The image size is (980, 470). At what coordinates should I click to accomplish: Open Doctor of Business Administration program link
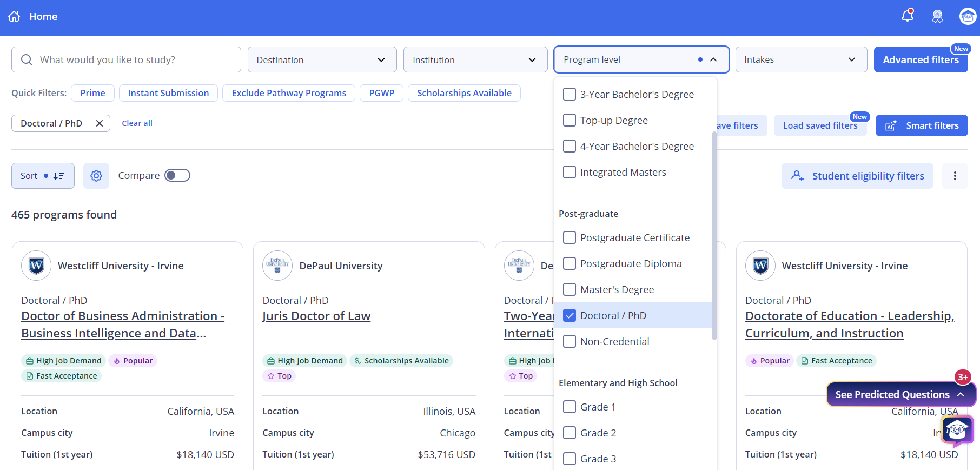click(123, 325)
